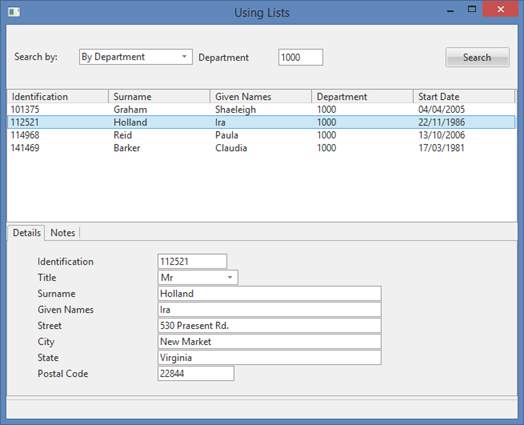Expand the Title combo box
The image size is (524, 425).
(x=198, y=277)
